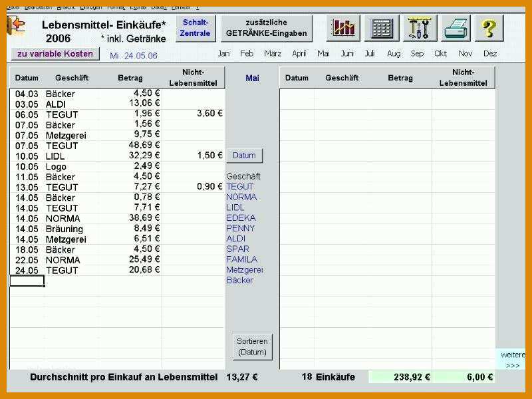Select the 1,50 € Nicht-Lebensmittel cell

pos(194,156)
